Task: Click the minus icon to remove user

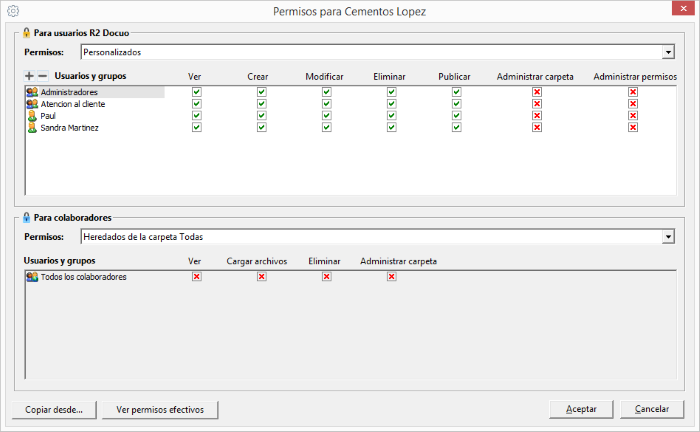Action: click(42, 76)
